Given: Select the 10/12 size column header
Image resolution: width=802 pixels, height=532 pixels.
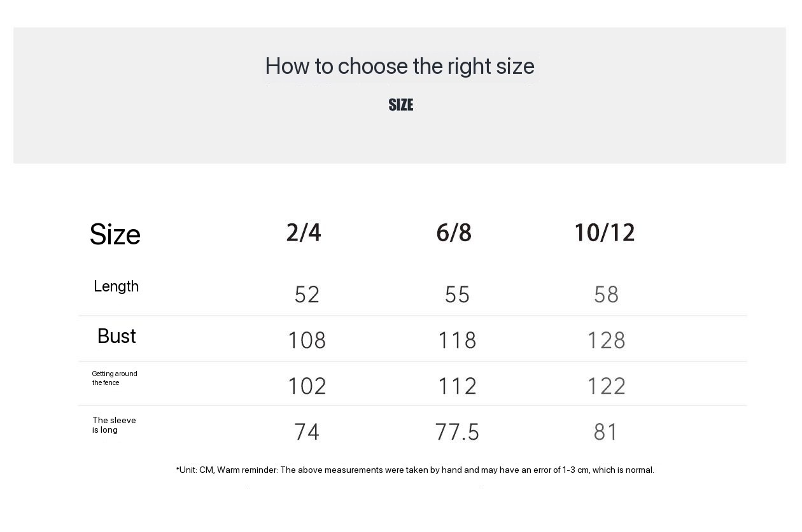Looking at the screenshot, I should [605, 233].
